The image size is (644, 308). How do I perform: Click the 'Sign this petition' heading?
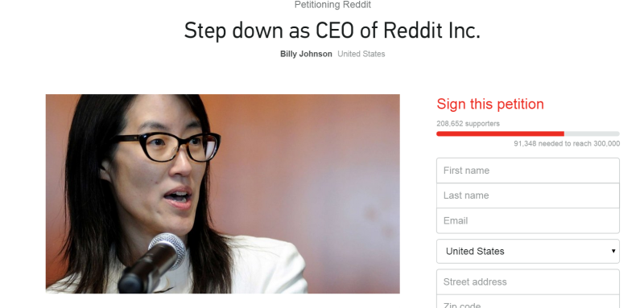[490, 105]
